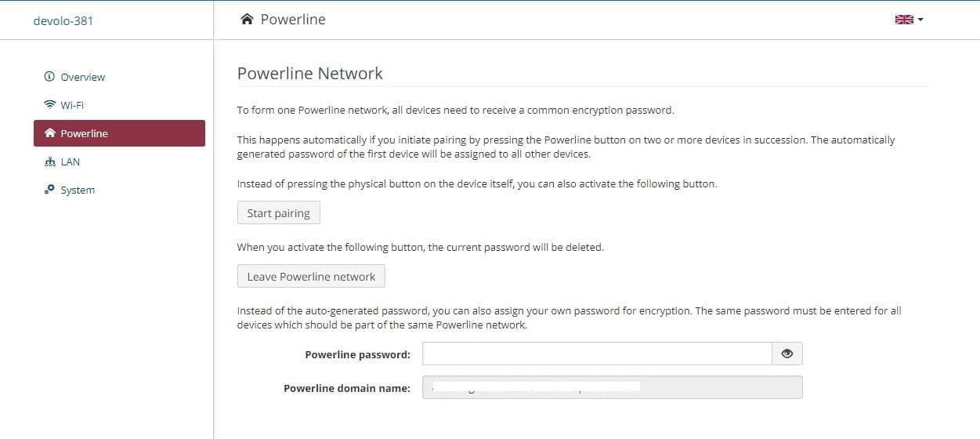
Task: Select the LAN menu label
Action: pyautogui.click(x=71, y=161)
